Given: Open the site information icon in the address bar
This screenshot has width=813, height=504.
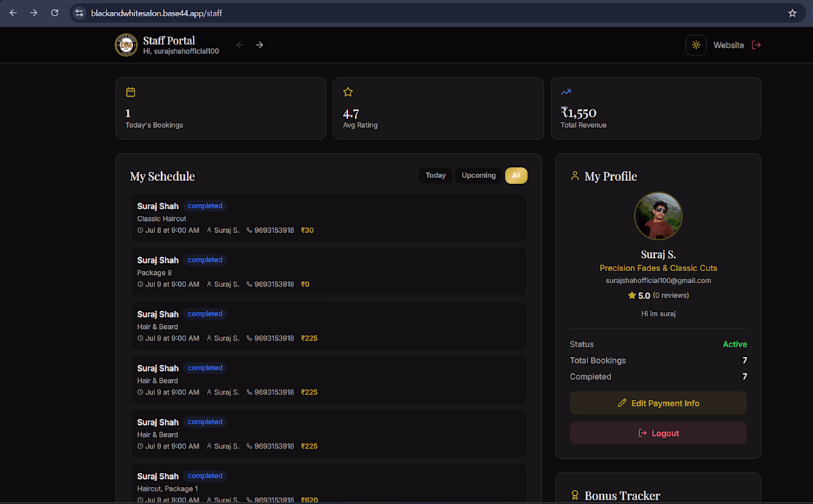Looking at the screenshot, I should click(79, 13).
